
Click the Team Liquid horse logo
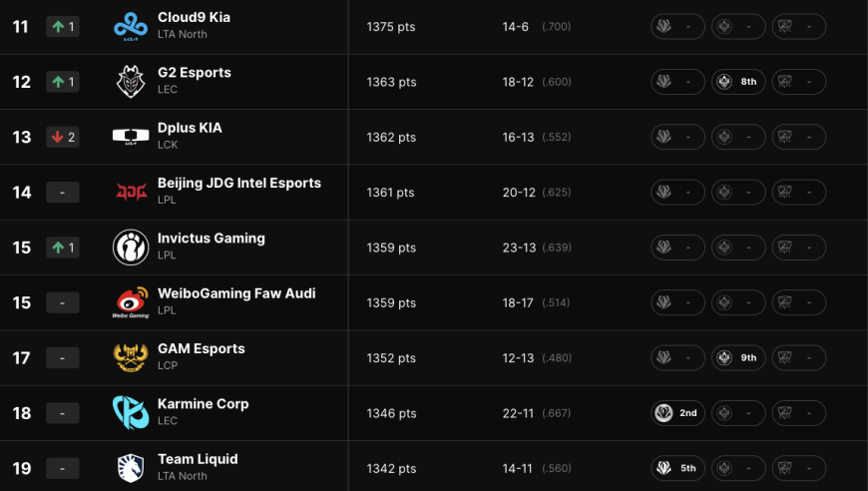pos(131,468)
